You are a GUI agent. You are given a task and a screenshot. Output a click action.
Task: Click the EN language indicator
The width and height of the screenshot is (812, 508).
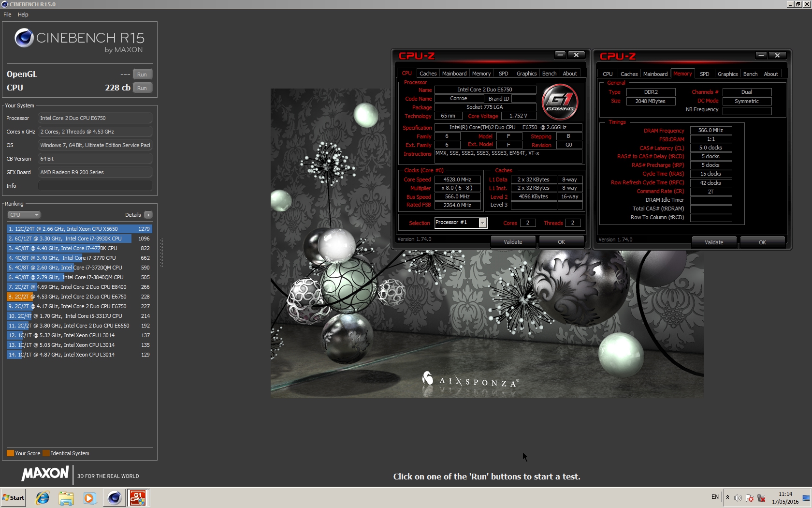pyautogui.click(x=715, y=497)
